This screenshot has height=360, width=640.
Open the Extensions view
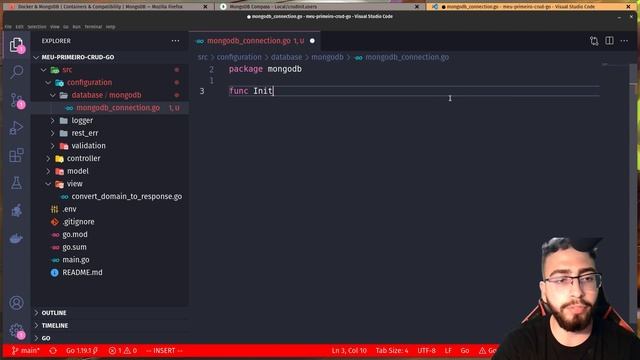tap(16, 155)
